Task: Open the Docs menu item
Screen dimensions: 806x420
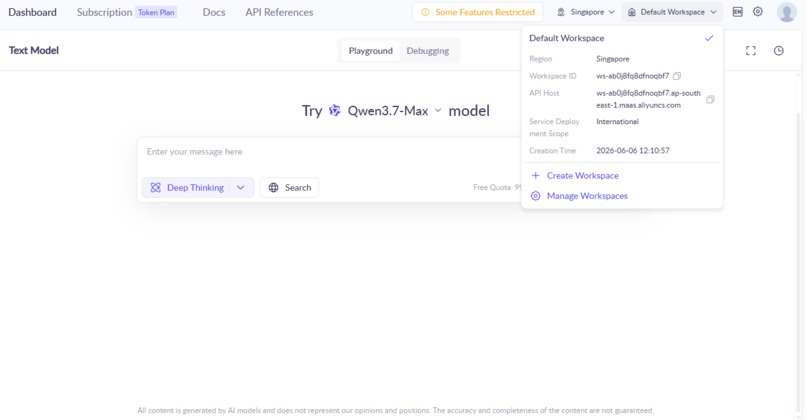Action: coord(214,12)
